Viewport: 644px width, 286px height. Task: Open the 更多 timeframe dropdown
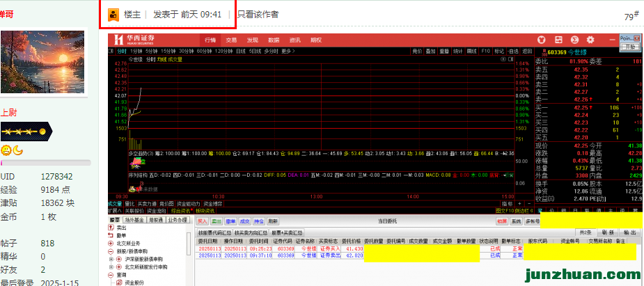[288, 51]
